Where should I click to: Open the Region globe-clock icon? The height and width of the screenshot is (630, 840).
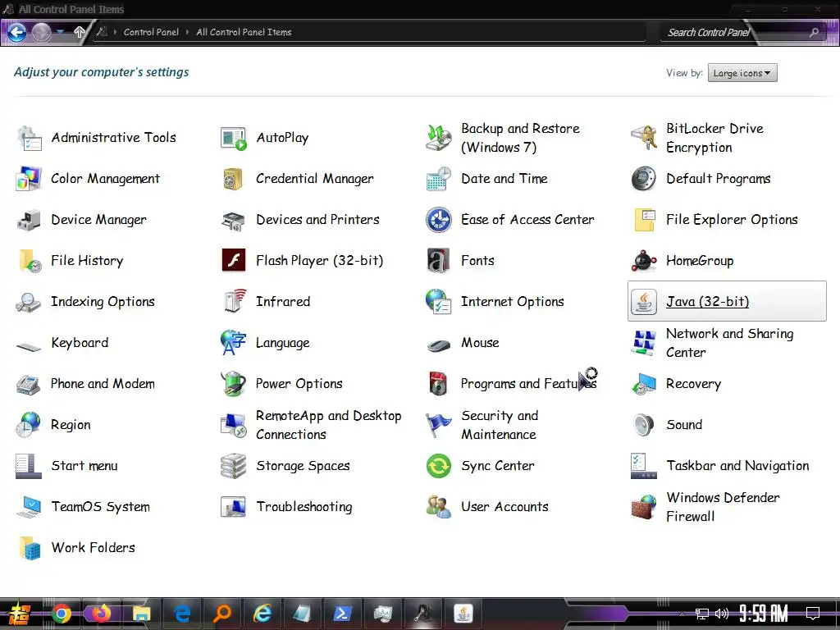coord(29,425)
